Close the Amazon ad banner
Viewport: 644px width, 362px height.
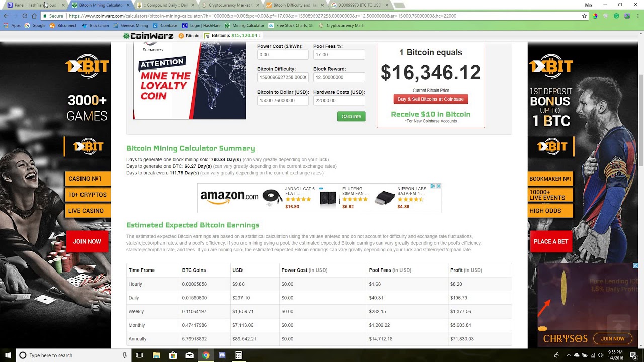(x=438, y=186)
